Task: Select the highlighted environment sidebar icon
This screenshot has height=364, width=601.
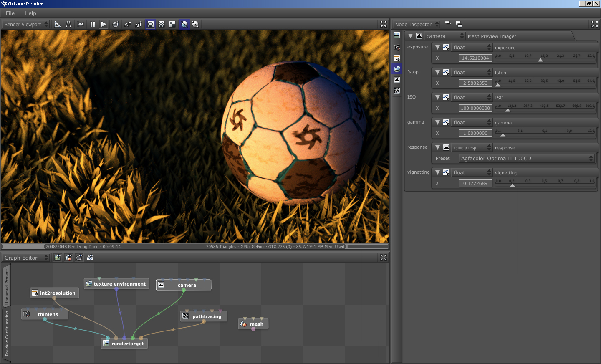Action: 397,69
